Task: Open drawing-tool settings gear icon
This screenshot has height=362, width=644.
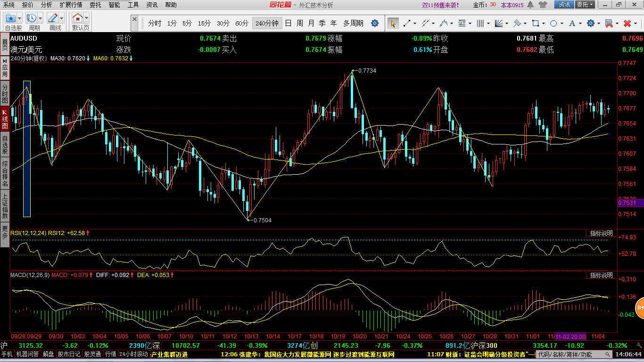Action: coord(590,23)
